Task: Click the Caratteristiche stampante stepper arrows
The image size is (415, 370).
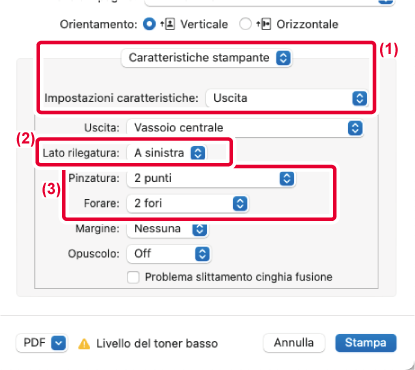Action: (283, 58)
